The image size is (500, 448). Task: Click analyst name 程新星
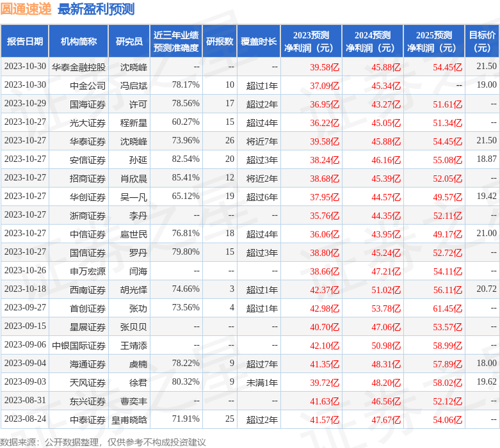(x=134, y=122)
